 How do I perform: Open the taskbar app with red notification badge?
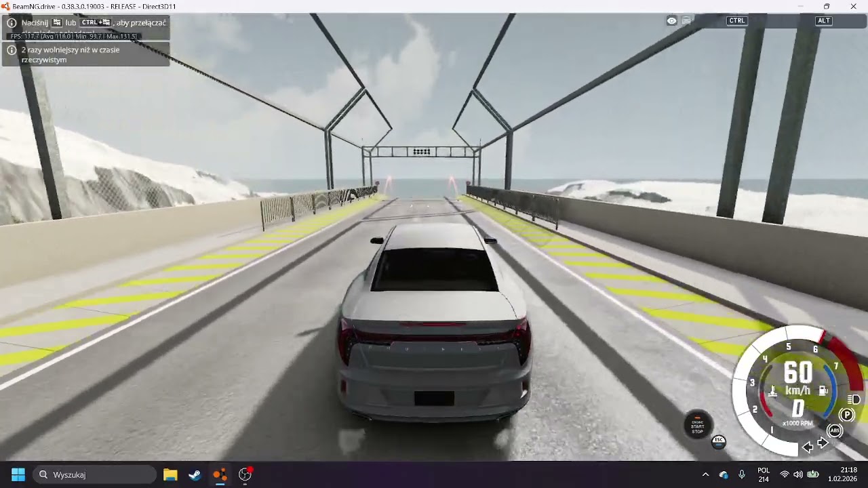click(x=245, y=474)
